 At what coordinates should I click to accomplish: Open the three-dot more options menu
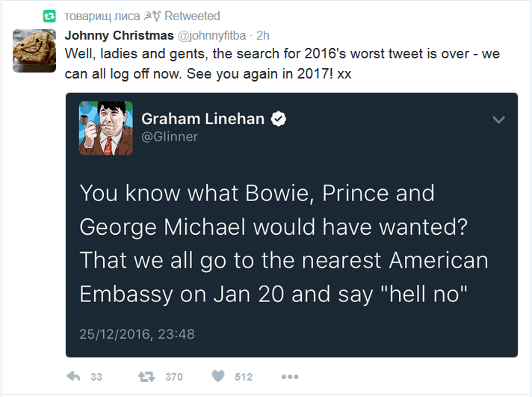point(290,377)
